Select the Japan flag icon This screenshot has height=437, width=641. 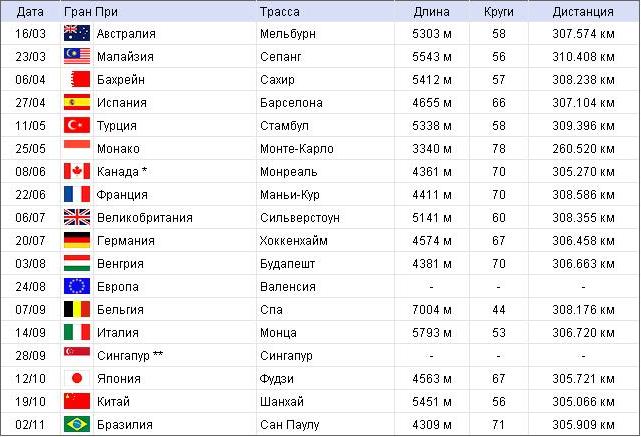click(x=77, y=378)
